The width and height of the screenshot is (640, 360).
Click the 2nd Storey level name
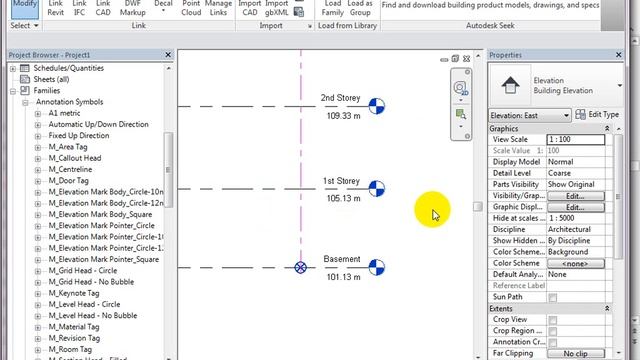point(340,98)
